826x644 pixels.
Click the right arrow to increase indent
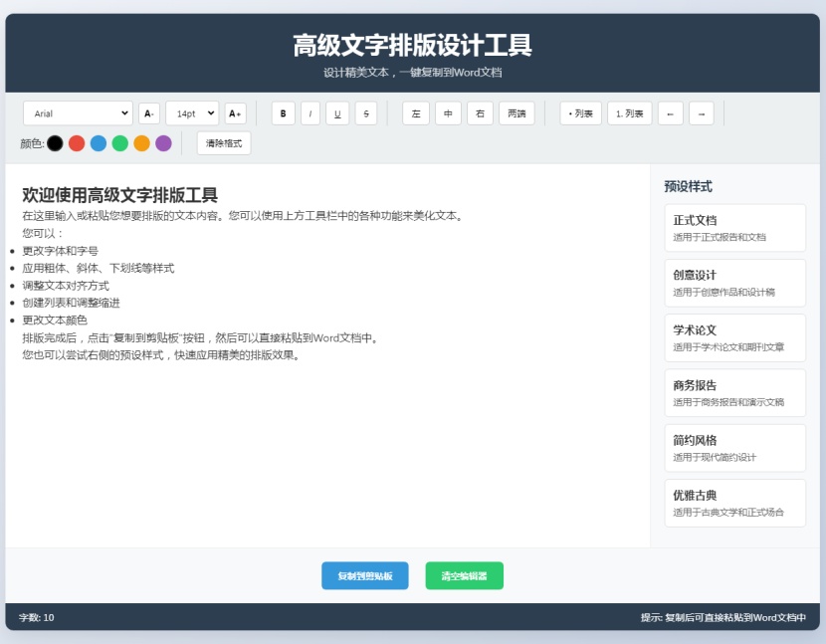point(703,113)
